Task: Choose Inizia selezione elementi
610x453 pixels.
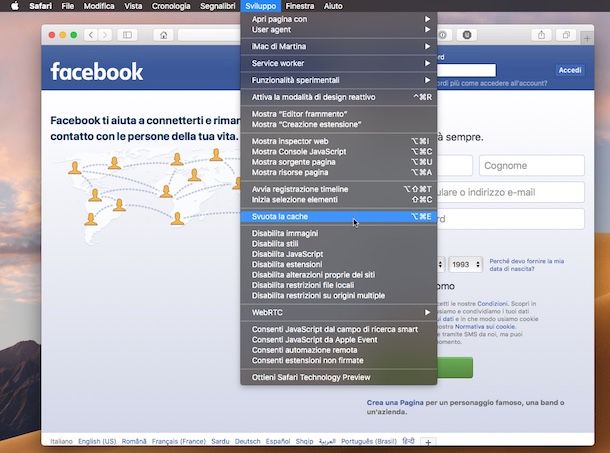Action: [x=339, y=200]
